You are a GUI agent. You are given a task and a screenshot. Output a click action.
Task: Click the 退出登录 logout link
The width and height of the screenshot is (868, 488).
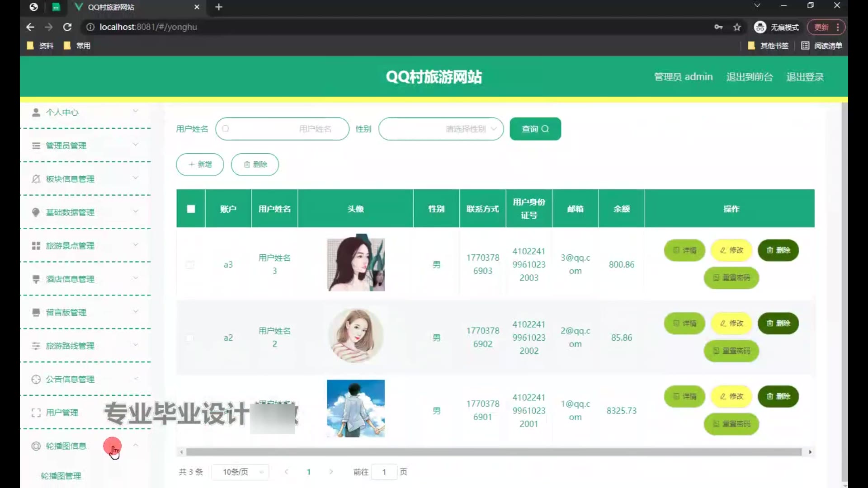click(x=805, y=77)
